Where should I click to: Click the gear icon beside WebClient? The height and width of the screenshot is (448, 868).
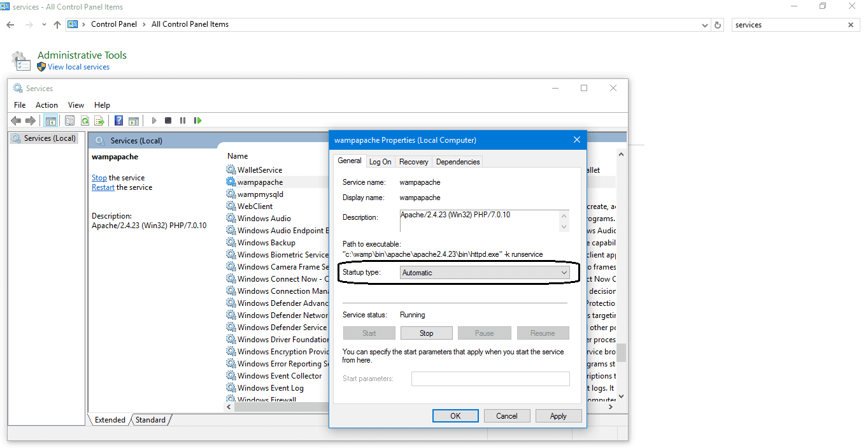coord(231,206)
